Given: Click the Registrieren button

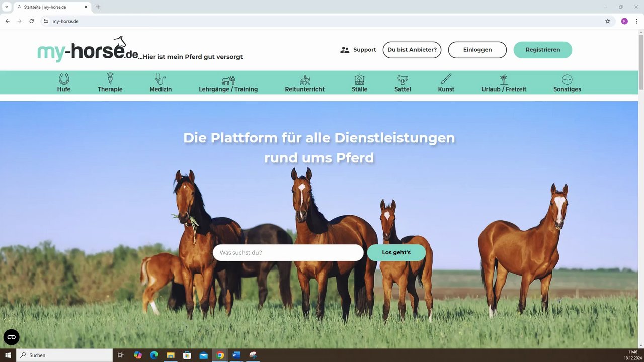Looking at the screenshot, I should (543, 50).
